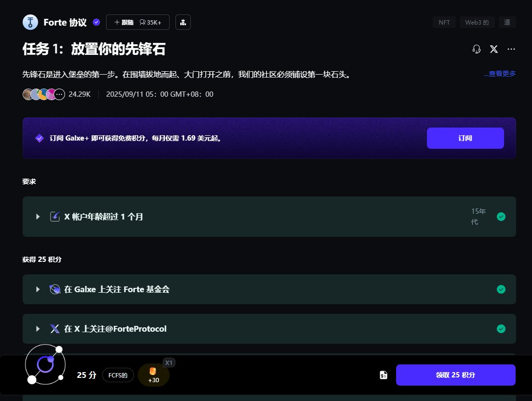Click the X logo on ForteProtocol task
532x401 pixels.
[55, 329]
